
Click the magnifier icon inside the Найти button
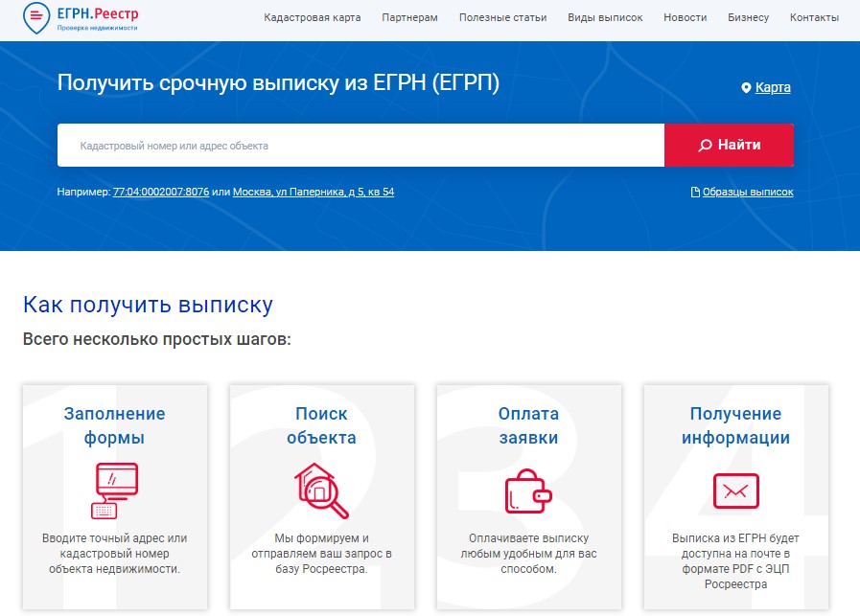pos(703,145)
